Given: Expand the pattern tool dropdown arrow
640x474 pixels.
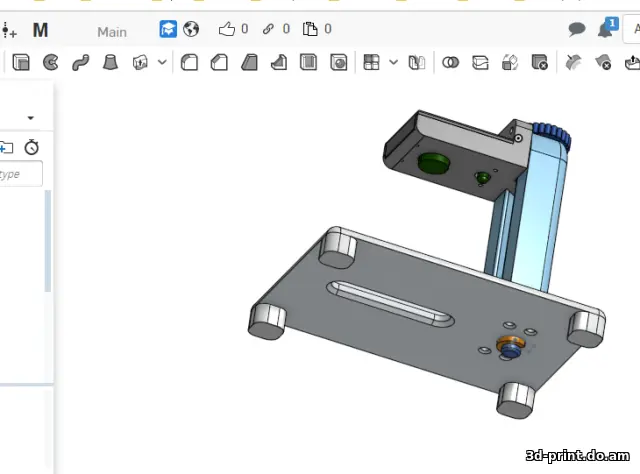Looking at the screenshot, I should pyautogui.click(x=393, y=62).
